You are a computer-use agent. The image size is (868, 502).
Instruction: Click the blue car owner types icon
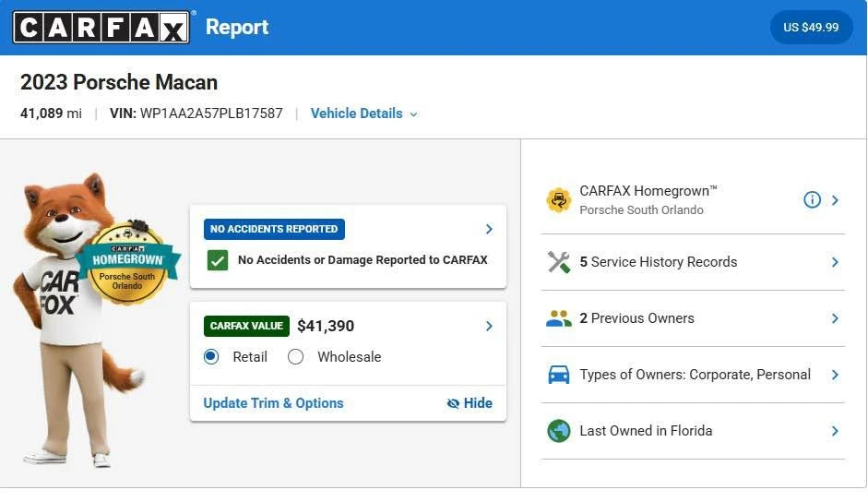point(559,375)
